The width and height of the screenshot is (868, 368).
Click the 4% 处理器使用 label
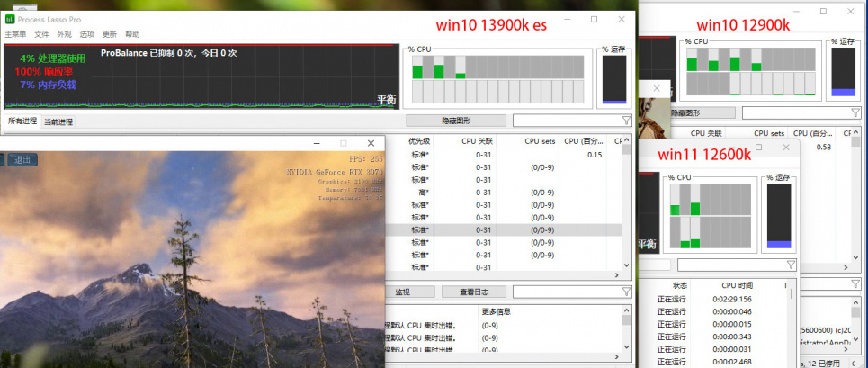(53, 58)
